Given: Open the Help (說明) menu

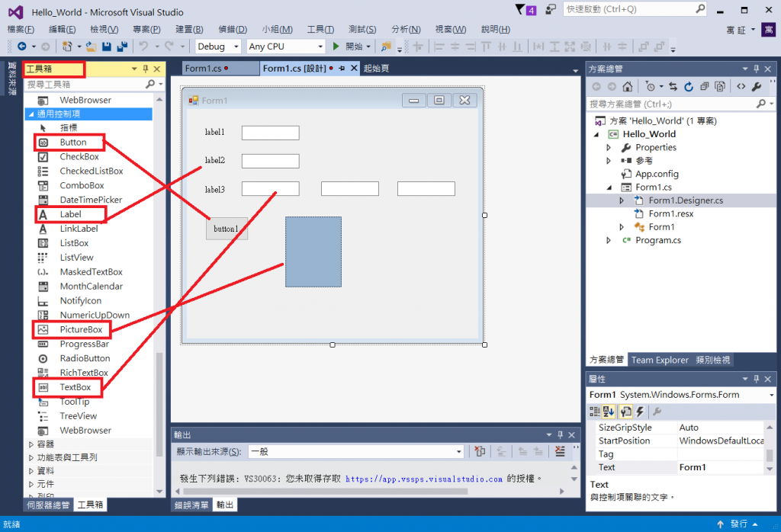Looking at the screenshot, I should (496, 30).
